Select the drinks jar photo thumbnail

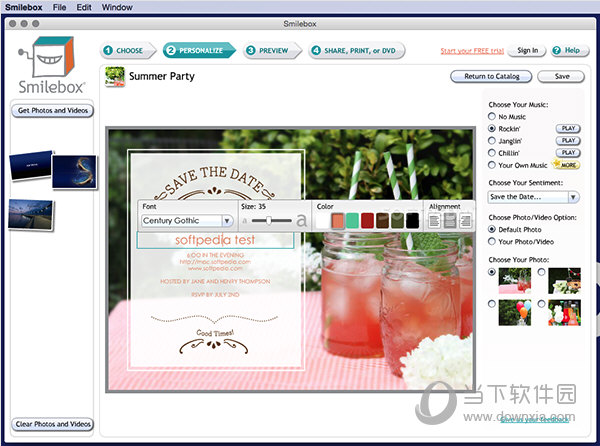515,280
